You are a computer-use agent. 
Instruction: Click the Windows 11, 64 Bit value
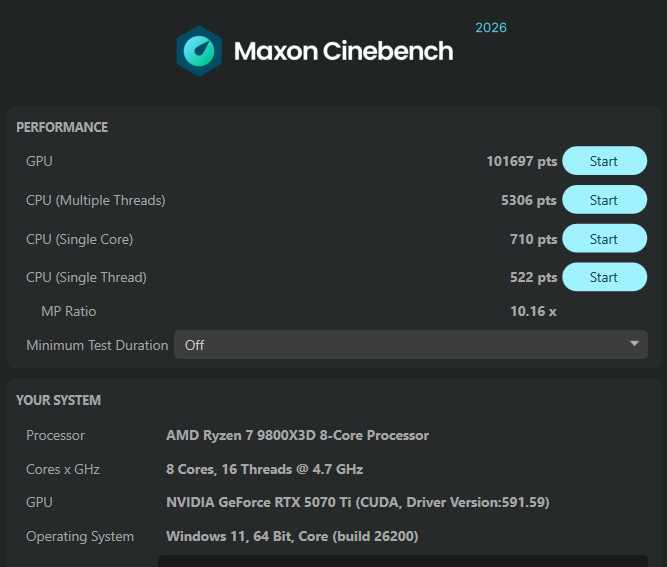(x=292, y=536)
